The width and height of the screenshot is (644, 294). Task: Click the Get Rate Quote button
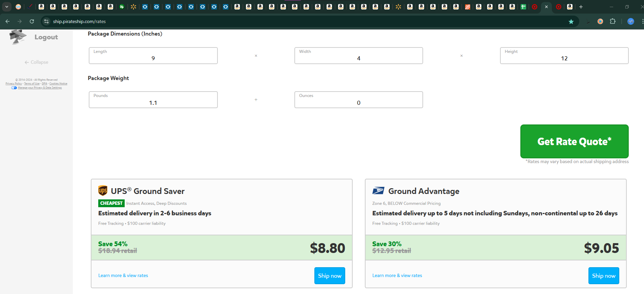pos(575,141)
